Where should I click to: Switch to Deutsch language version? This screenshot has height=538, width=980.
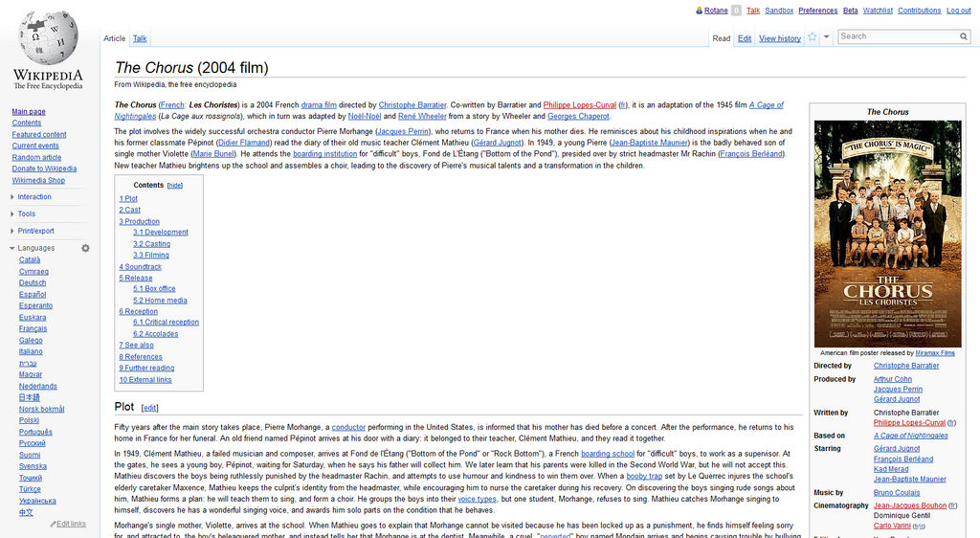tap(33, 283)
